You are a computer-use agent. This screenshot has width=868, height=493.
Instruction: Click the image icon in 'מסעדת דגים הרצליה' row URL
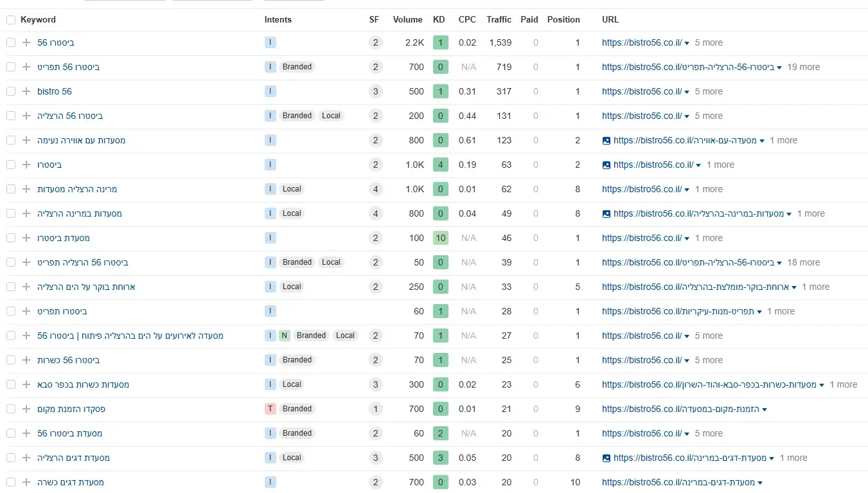coord(607,458)
